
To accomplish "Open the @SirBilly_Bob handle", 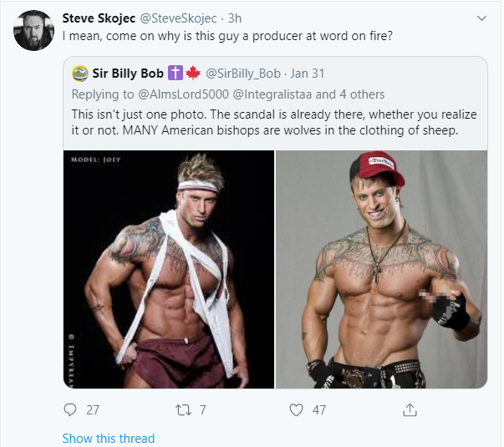I will 243,72.
